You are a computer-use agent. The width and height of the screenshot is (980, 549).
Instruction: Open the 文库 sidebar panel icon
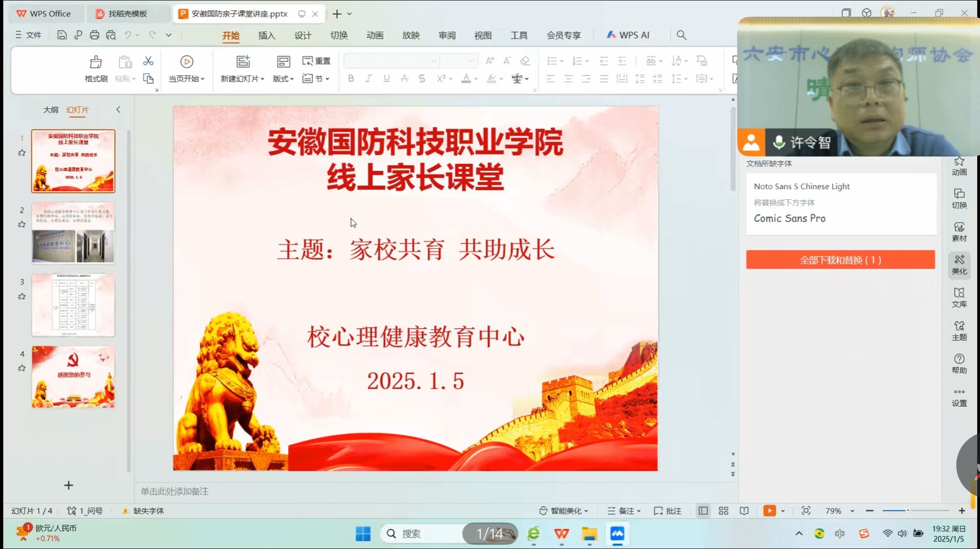(x=959, y=297)
